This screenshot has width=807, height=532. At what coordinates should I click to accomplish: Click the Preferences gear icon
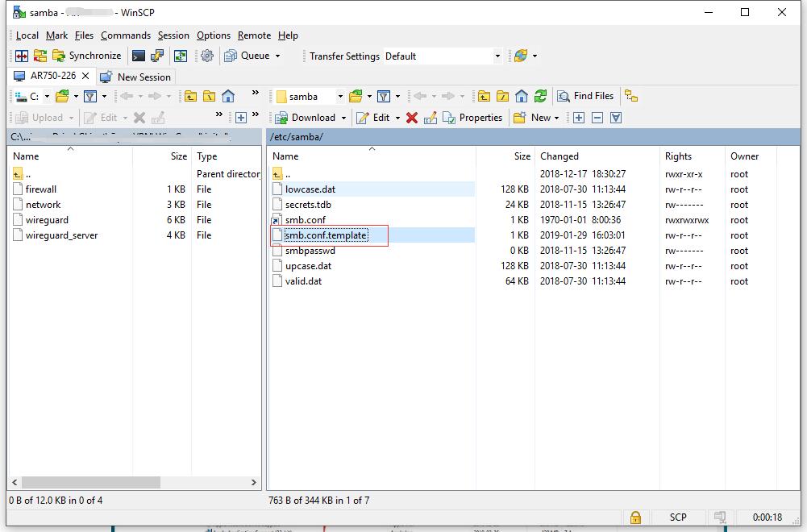(207, 56)
